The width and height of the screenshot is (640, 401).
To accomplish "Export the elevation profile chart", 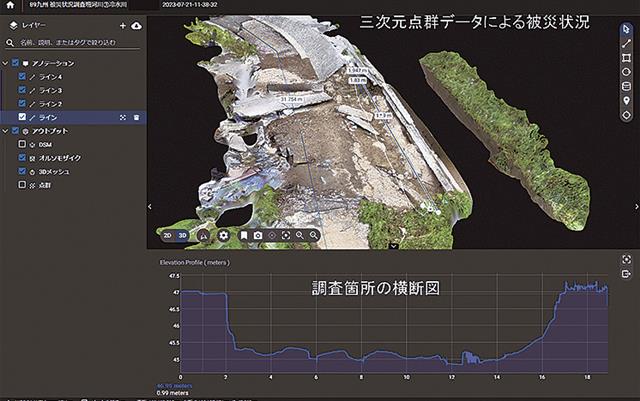I will click(627, 274).
